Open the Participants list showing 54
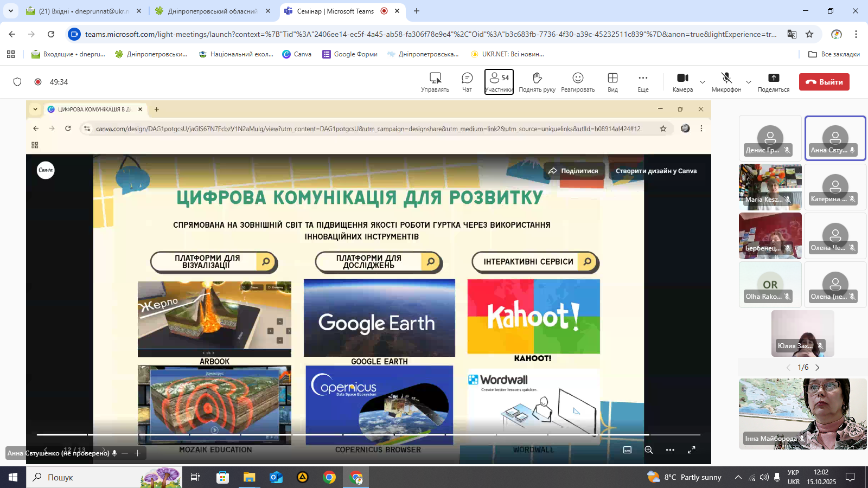The height and width of the screenshot is (488, 868). pos(499,81)
